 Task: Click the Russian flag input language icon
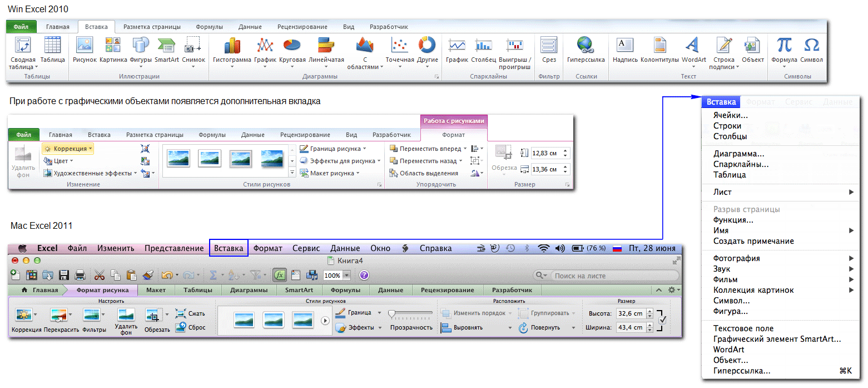coord(617,249)
